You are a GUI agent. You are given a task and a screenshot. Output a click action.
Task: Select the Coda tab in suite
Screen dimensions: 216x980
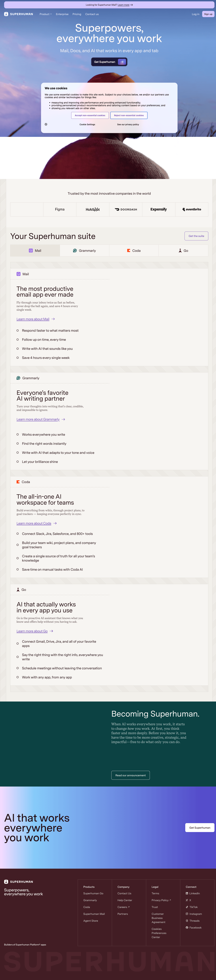click(x=134, y=251)
